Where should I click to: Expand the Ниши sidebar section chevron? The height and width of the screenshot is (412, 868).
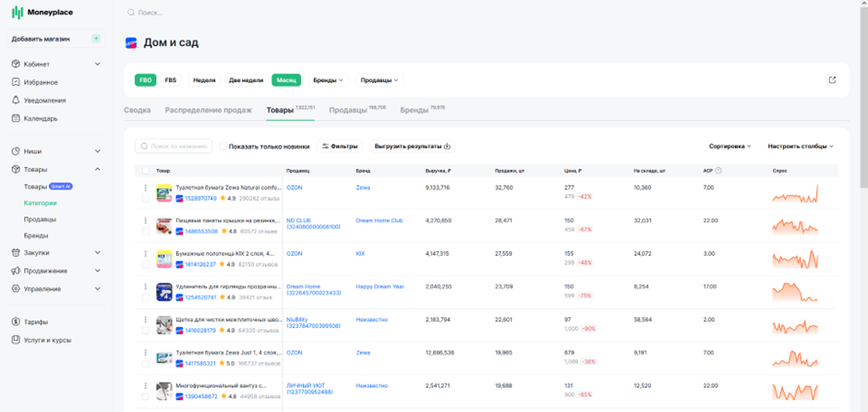[x=98, y=151]
